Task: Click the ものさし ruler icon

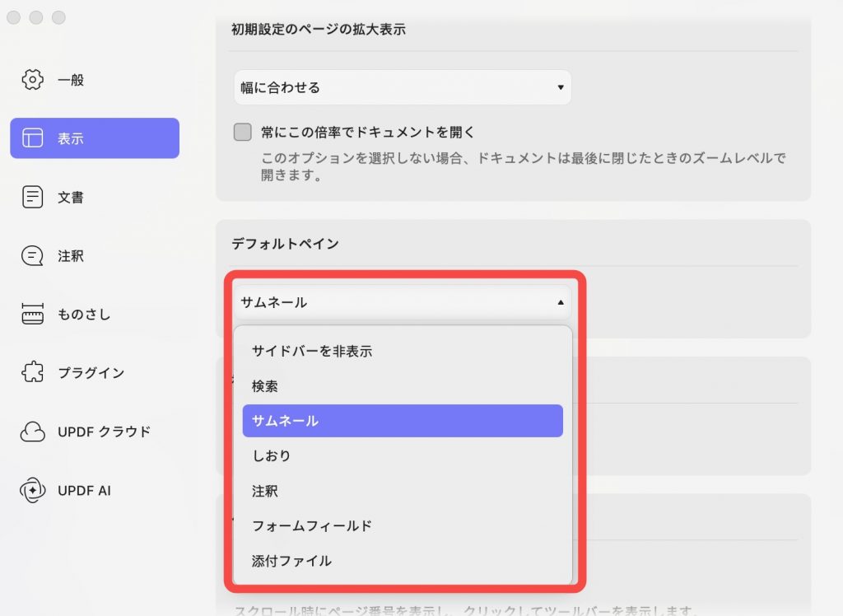Action: pyautogui.click(x=32, y=315)
